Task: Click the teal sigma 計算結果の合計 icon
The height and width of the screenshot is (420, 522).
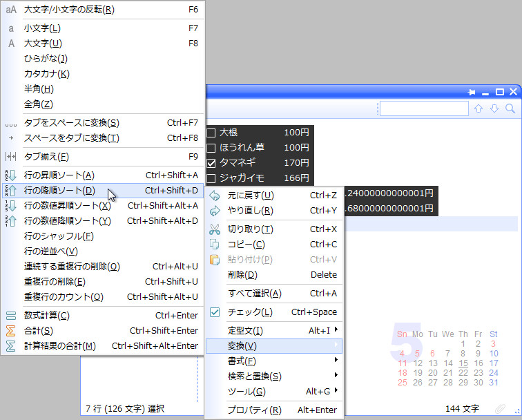Action: pyautogui.click(x=10, y=345)
